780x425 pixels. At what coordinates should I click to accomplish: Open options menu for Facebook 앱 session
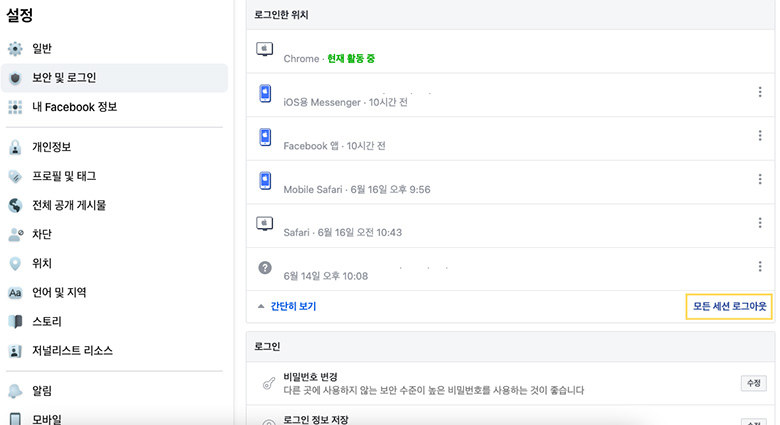pyautogui.click(x=760, y=136)
